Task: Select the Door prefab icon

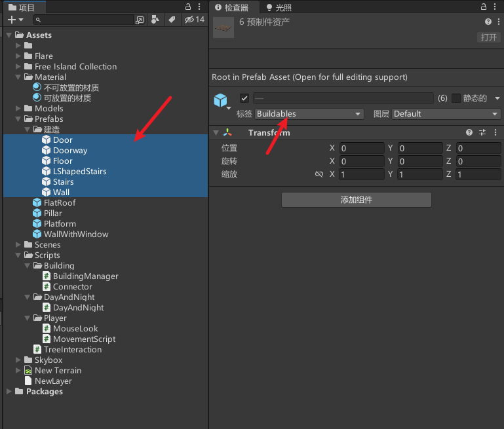Action: coord(47,140)
